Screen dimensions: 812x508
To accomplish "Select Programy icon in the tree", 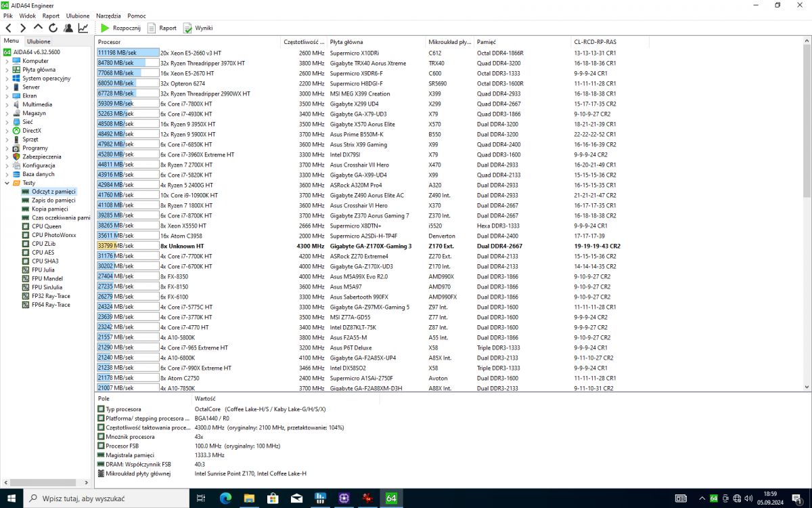I will (16, 148).
